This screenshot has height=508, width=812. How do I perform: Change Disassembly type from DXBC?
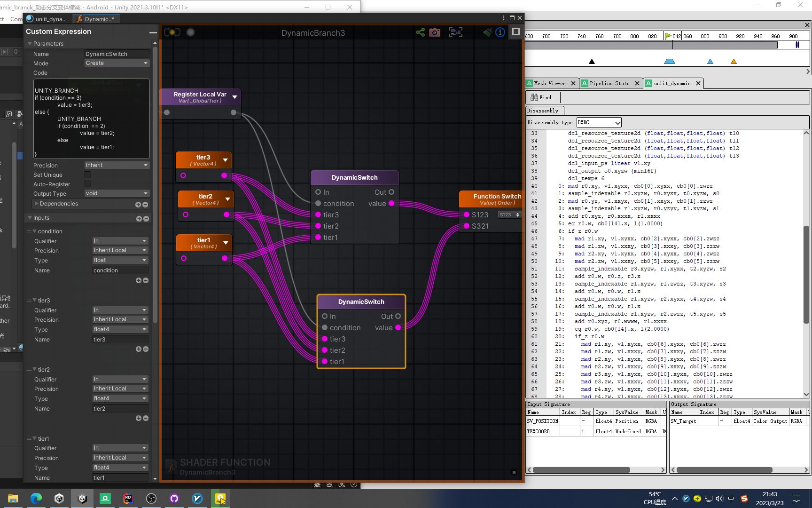point(599,122)
